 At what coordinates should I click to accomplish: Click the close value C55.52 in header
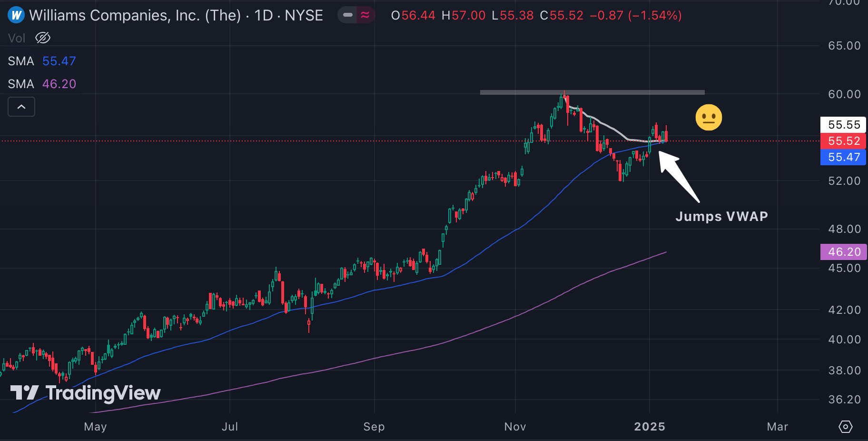tap(562, 15)
